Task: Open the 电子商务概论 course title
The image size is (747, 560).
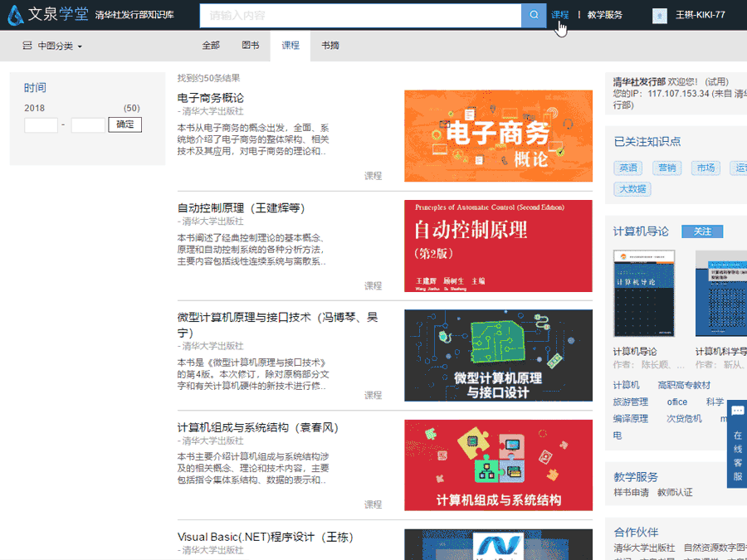Action: 211,98
